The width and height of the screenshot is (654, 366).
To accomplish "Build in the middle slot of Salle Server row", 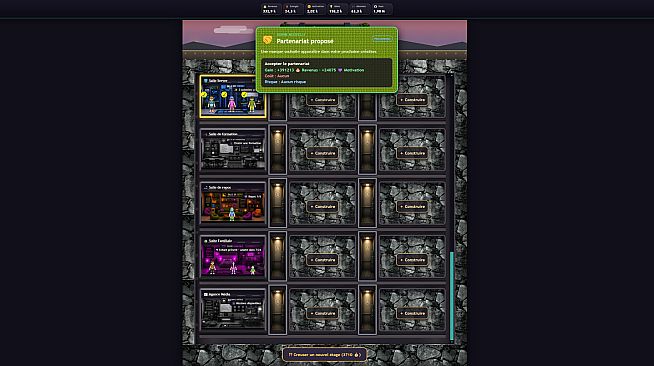I will pos(323,100).
